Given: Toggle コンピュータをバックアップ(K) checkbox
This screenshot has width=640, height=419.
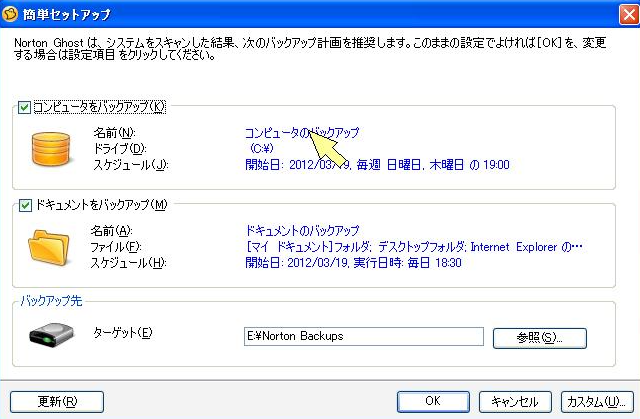Looking at the screenshot, I should [24, 107].
